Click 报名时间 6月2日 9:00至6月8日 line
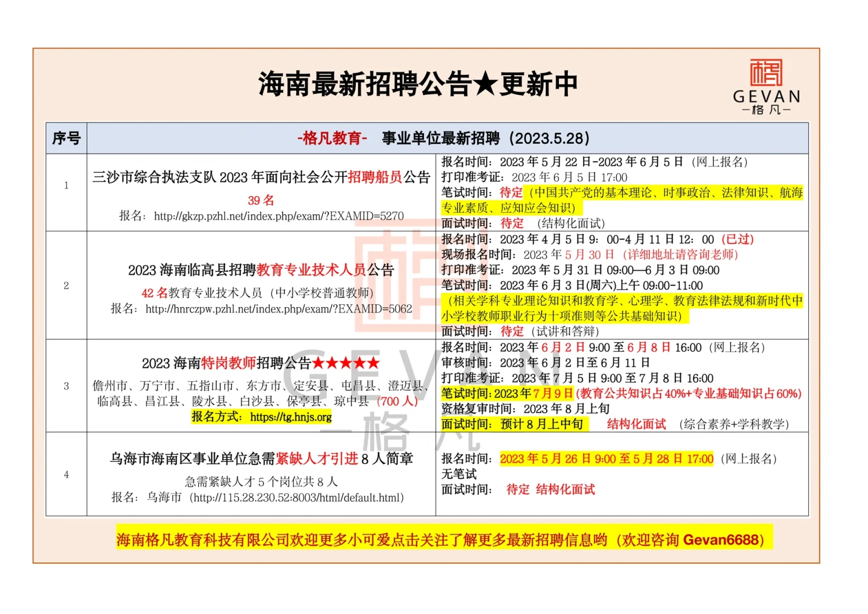 (603, 347)
